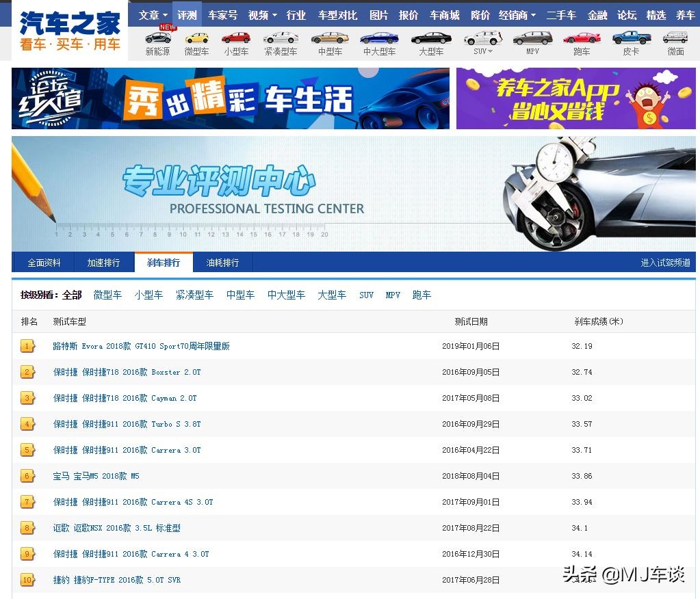Open 保时捷911 2016款 Carrera 3.0T entry
This screenshot has width=700, height=599.
(127, 450)
